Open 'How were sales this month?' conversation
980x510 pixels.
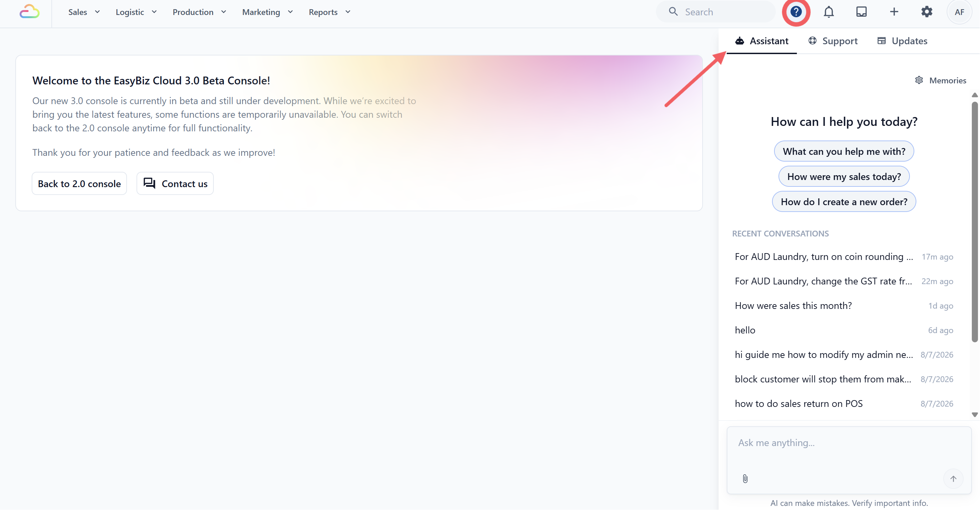coord(844,306)
